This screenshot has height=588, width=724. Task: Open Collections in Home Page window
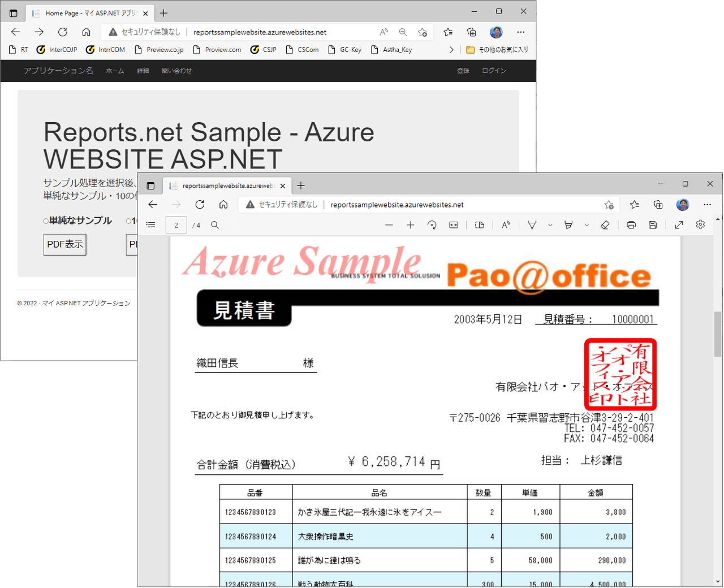click(472, 32)
